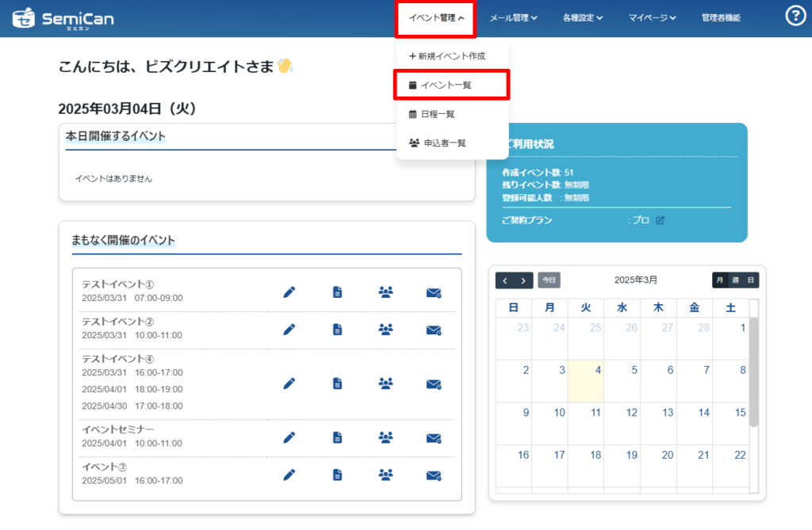Image resolution: width=812 pixels, height=530 pixels.
Task: Go to next month in calendar
Action: tap(523, 280)
